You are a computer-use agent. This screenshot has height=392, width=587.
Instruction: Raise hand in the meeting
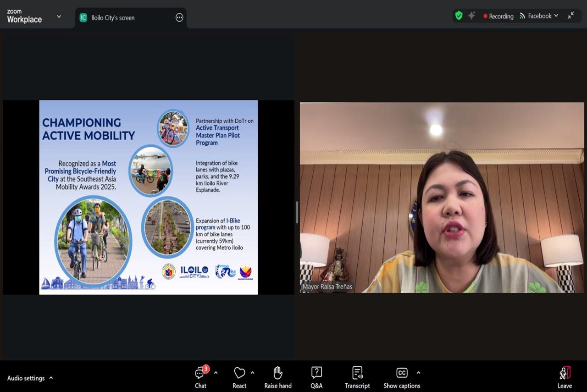277,377
